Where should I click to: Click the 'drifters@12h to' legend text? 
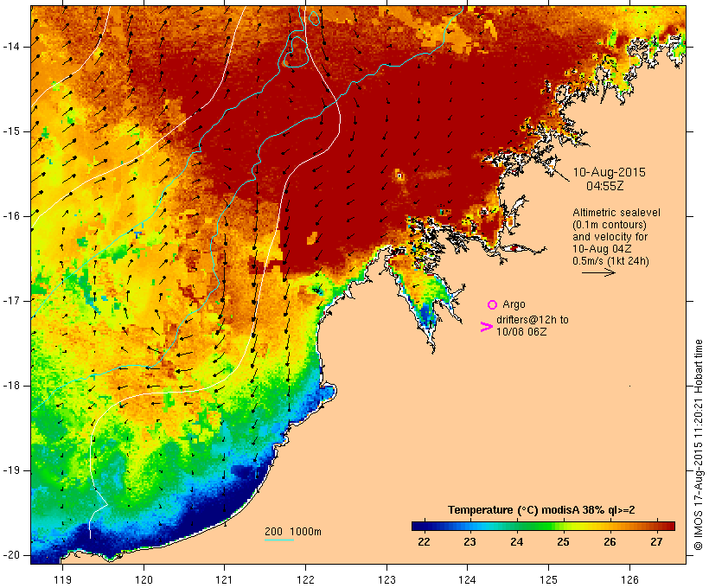coord(533,320)
